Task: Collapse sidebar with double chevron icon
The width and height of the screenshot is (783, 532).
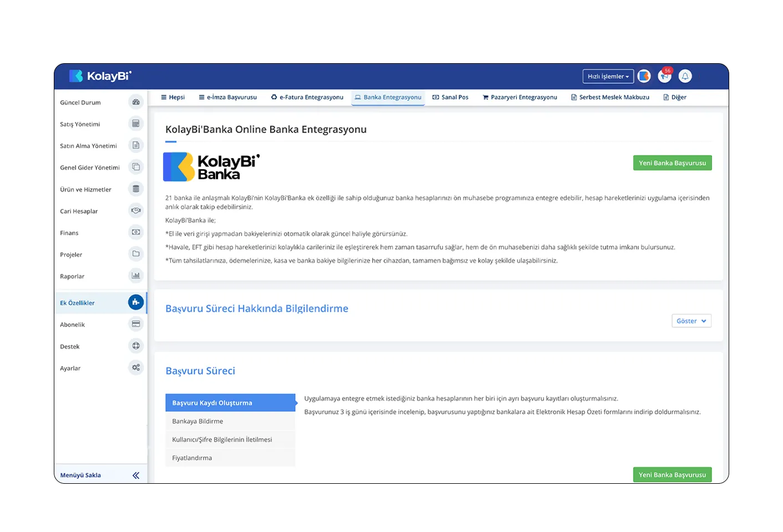Action: [136, 475]
